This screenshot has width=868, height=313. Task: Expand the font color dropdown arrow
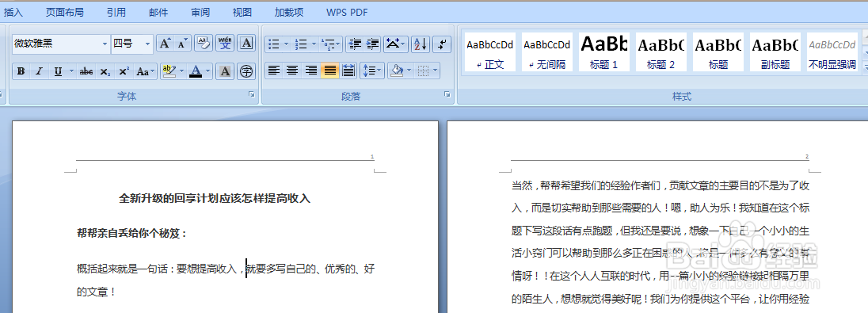coord(207,71)
